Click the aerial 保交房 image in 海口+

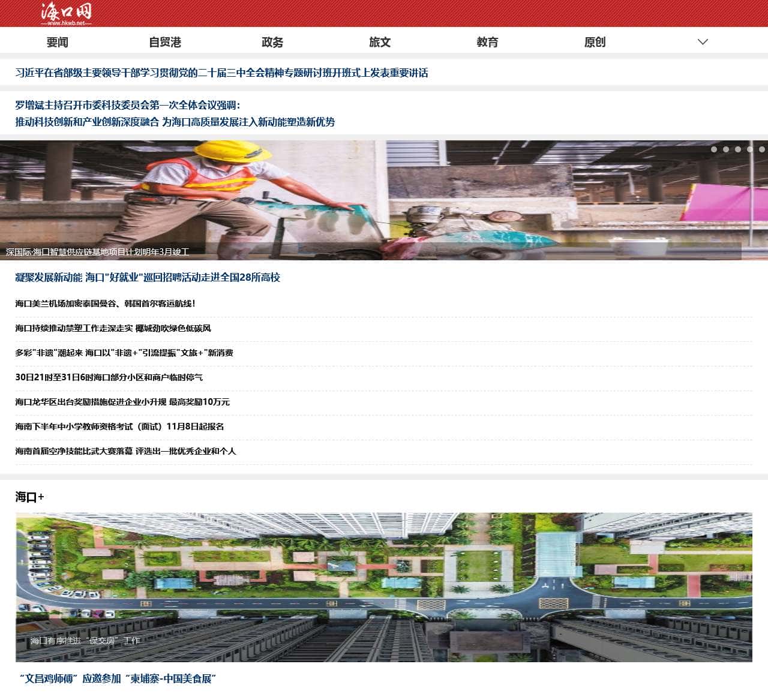pos(384,587)
